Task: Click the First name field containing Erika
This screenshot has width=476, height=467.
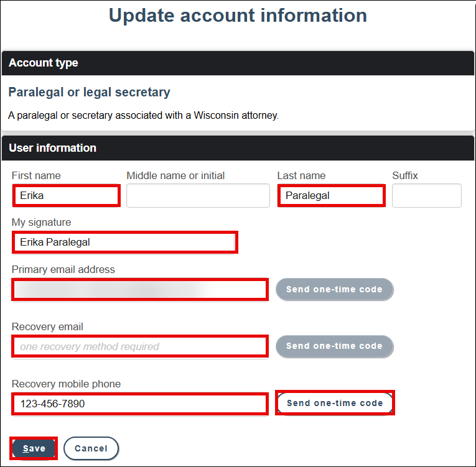Action: point(66,195)
